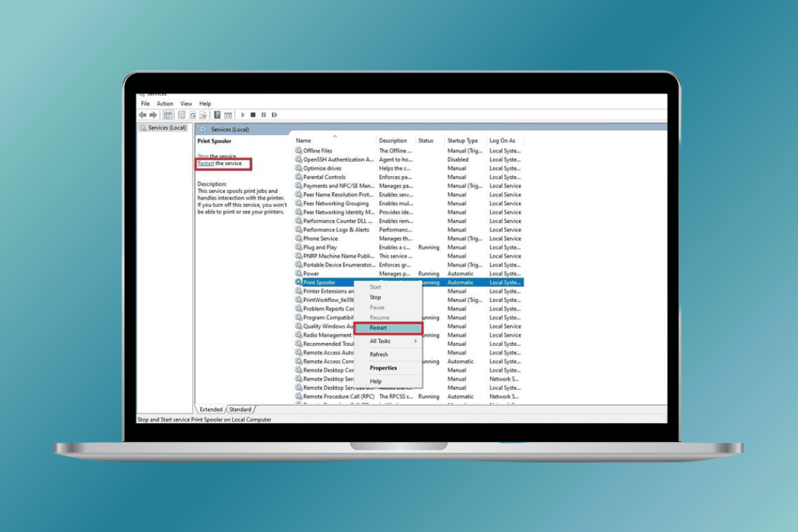Click the gear icon beside Phone Service
This screenshot has width=798, height=532.
(x=299, y=238)
